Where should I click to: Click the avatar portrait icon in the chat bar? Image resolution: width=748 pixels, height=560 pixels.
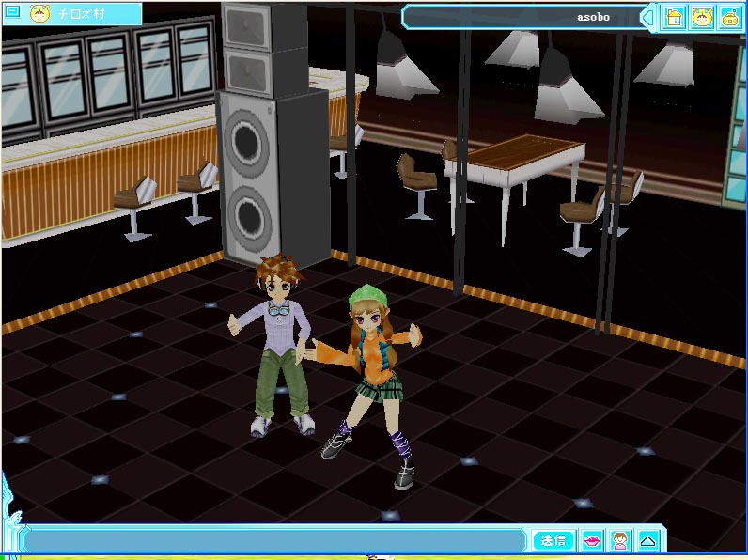coord(620,540)
